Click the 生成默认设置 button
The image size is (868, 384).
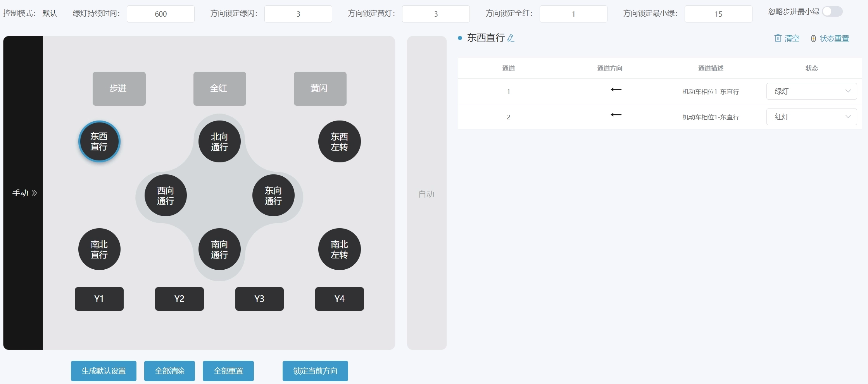[x=104, y=371]
